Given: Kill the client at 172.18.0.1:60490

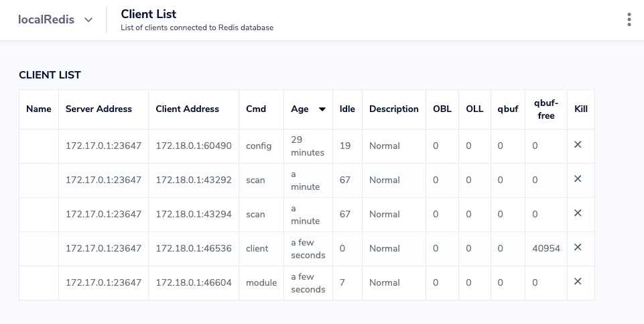Looking at the screenshot, I should (x=578, y=145).
